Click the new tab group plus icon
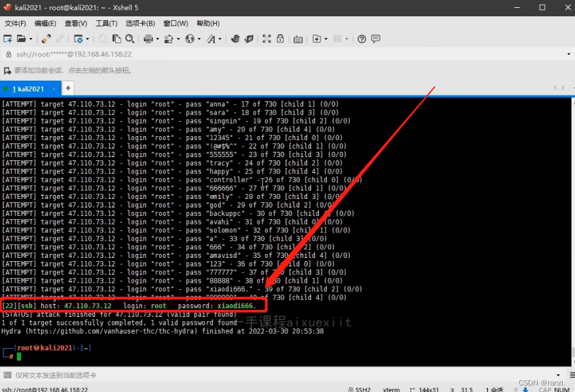The height and width of the screenshot is (392, 575). 316,39
